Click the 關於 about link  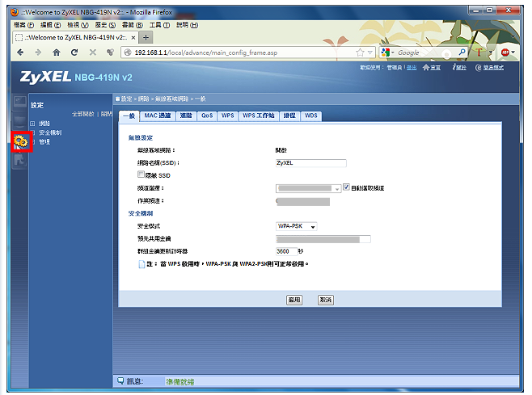(462, 68)
